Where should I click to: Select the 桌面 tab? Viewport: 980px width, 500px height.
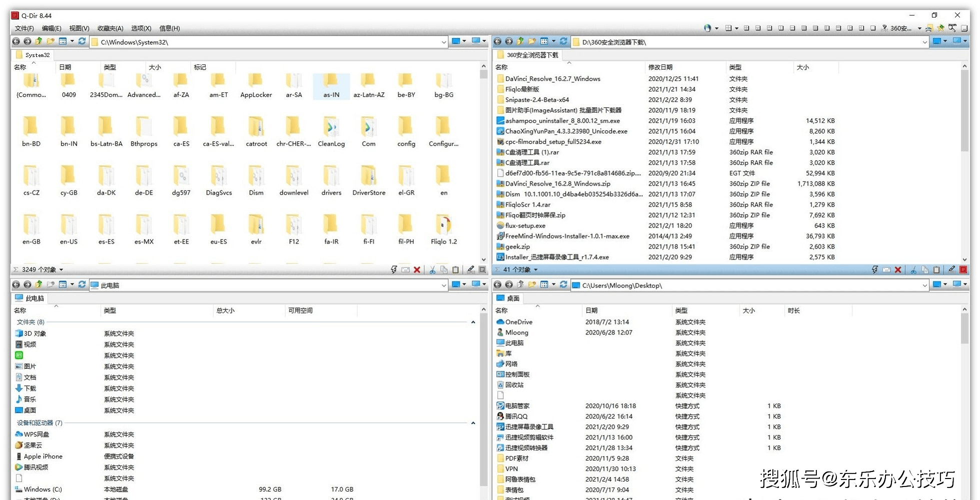pyautogui.click(x=508, y=298)
